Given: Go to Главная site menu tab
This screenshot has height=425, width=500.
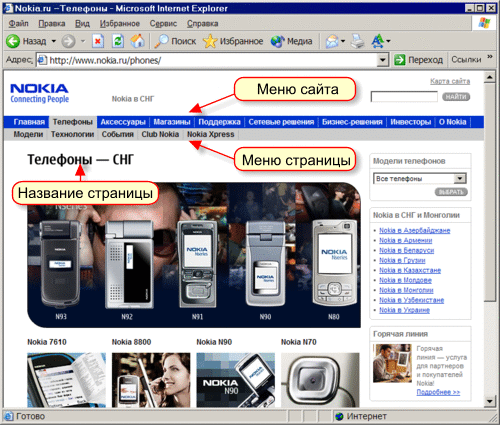Looking at the screenshot, I should pyautogui.click(x=29, y=122).
